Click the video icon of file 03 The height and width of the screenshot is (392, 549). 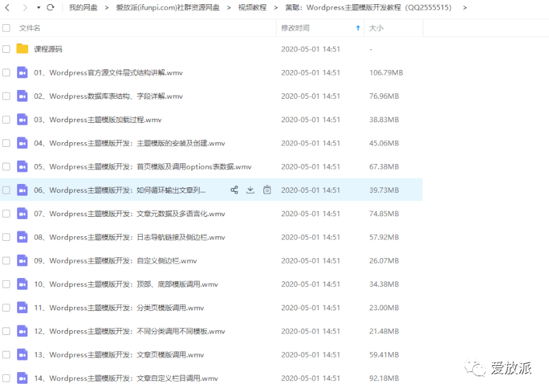[x=23, y=119]
